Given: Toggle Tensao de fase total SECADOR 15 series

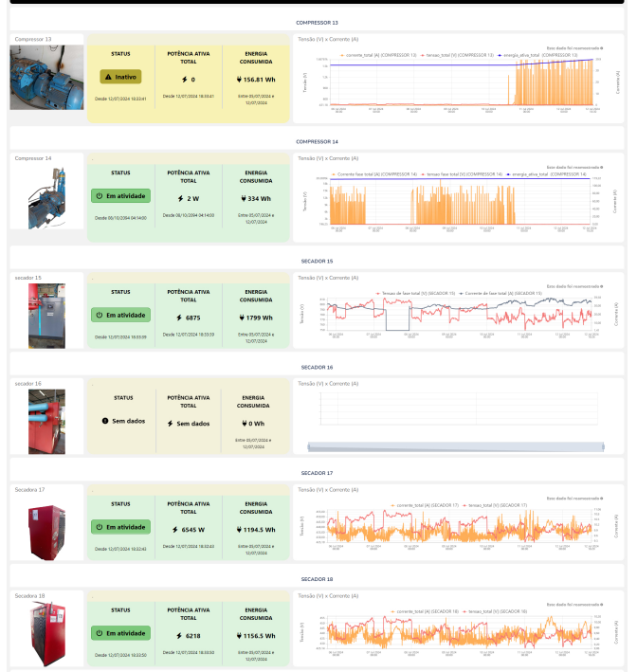Looking at the screenshot, I should click(415, 294).
